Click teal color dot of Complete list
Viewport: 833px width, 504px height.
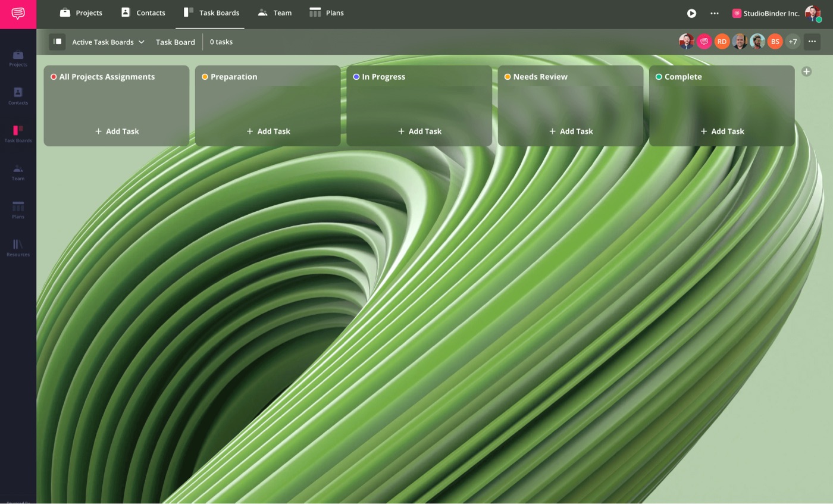659,77
